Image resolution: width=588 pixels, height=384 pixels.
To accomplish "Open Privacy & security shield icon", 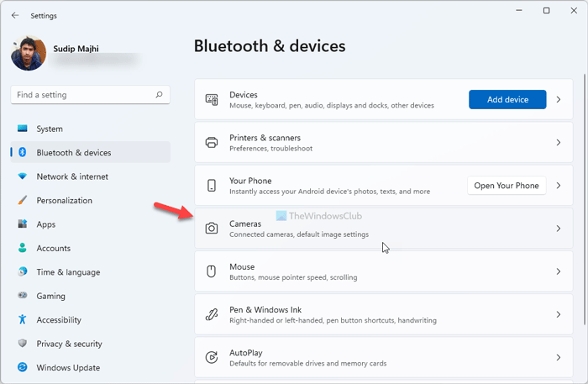I will point(22,344).
